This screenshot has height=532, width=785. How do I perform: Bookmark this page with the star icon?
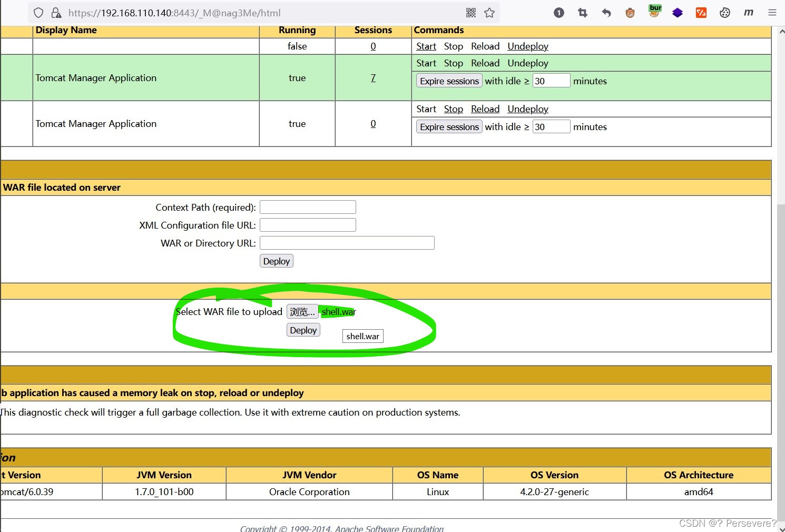pyautogui.click(x=489, y=13)
